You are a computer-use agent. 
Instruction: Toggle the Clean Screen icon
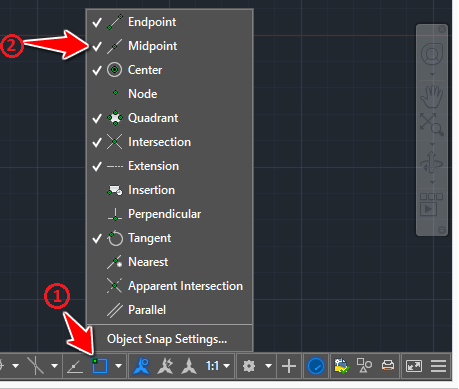(414, 366)
